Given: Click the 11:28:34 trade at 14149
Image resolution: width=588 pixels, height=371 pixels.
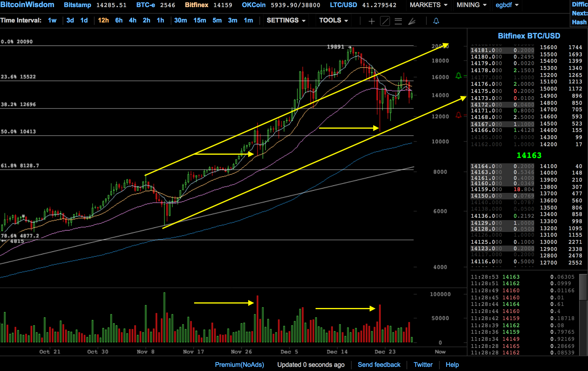Looking at the screenshot, I should 523,339.
